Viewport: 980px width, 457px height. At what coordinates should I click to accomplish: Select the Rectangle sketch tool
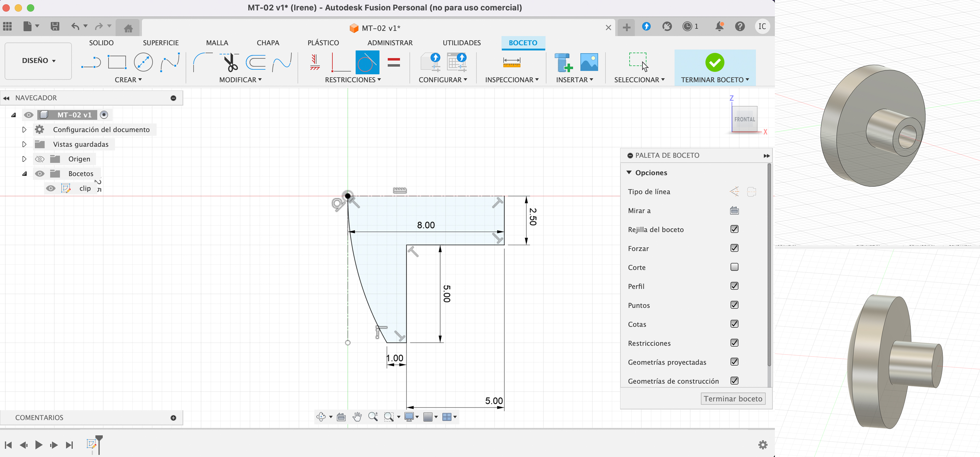tap(117, 62)
